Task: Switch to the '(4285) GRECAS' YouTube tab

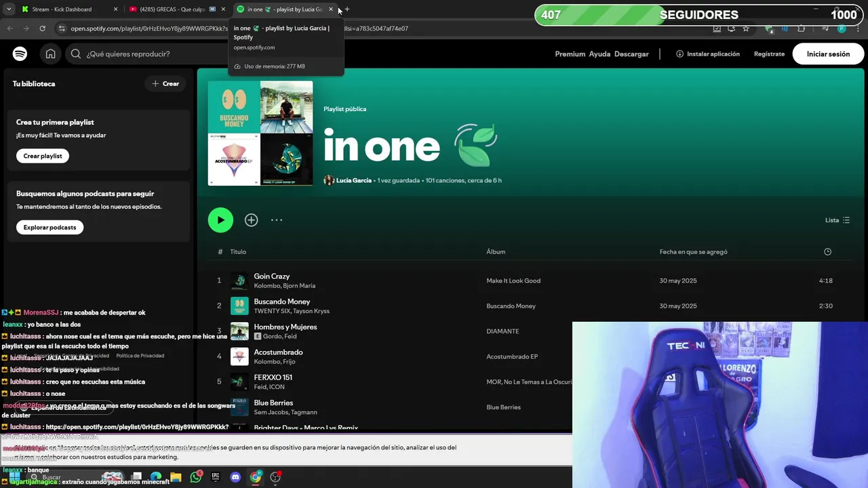Action: pos(176,9)
